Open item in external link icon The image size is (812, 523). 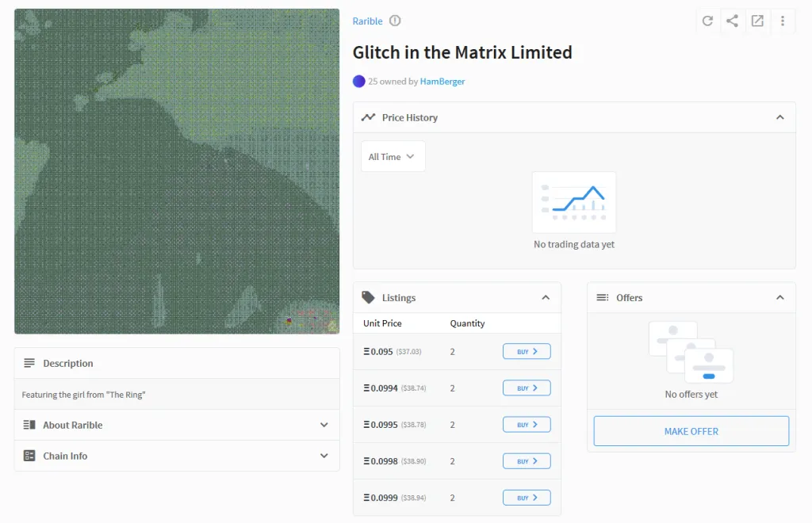coord(757,21)
